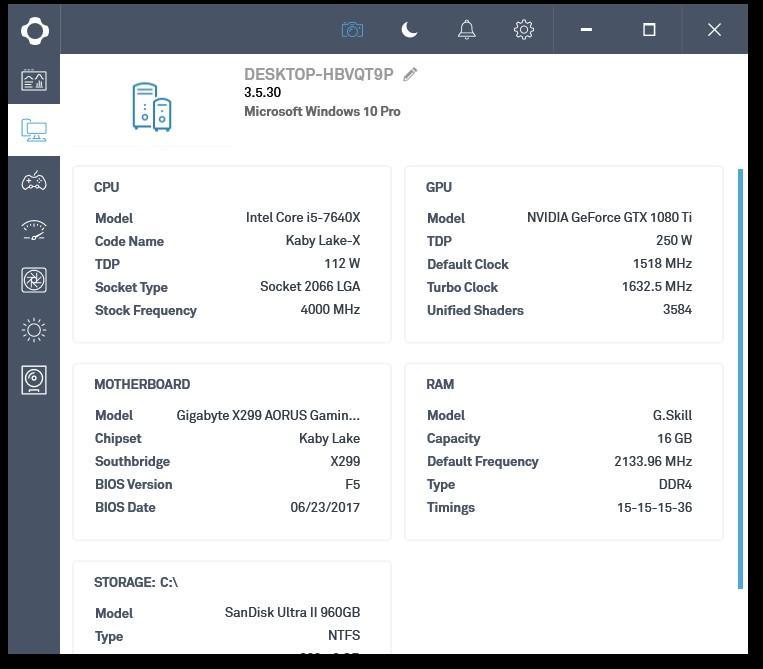
Task: Click the Kaby Lake chipset value
Action: 329,438
